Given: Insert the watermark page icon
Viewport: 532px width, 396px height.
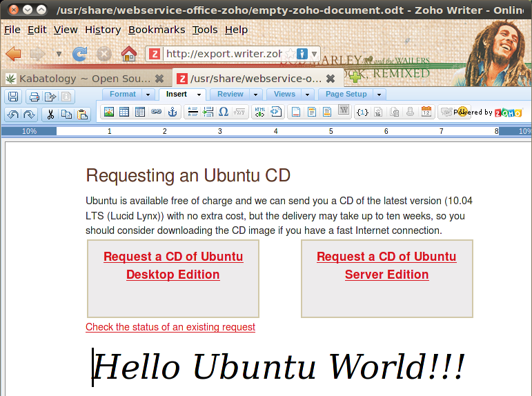Looking at the screenshot, I should point(344,110).
